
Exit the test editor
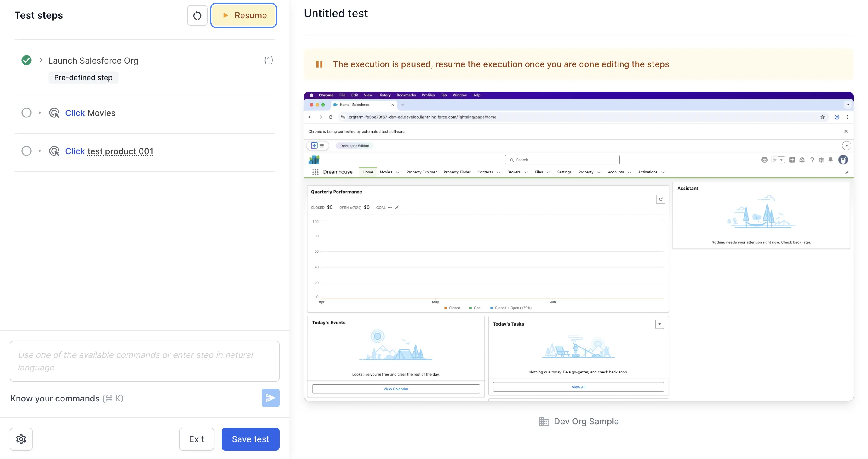(197, 439)
